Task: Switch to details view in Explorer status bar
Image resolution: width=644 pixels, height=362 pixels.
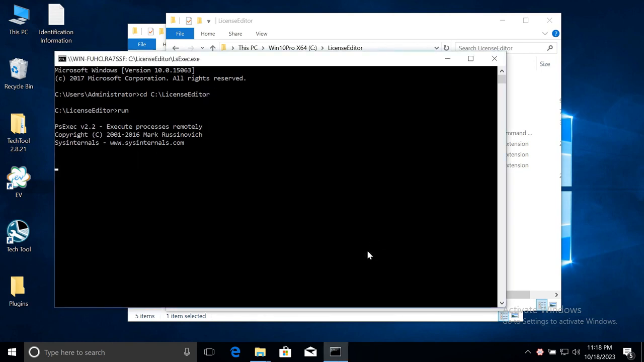Action: click(505, 316)
